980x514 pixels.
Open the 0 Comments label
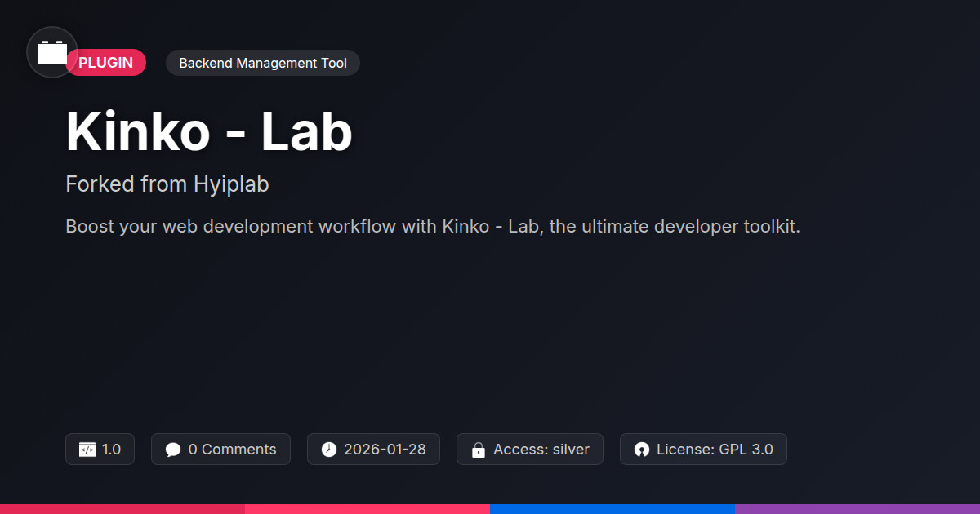pos(232,450)
